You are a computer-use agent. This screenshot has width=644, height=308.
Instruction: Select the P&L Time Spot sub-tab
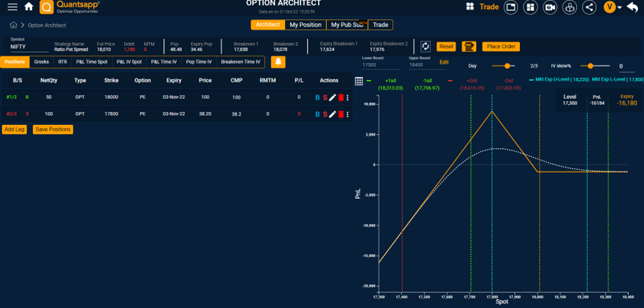92,62
